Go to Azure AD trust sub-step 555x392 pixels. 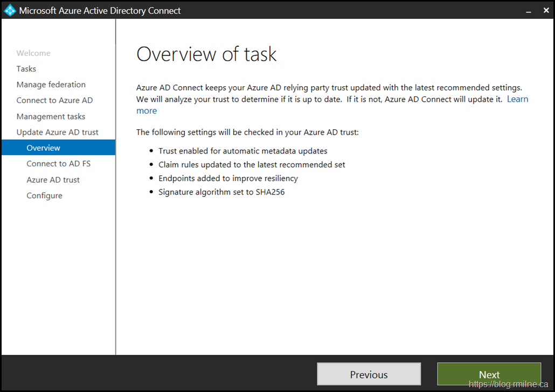[x=53, y=180]
